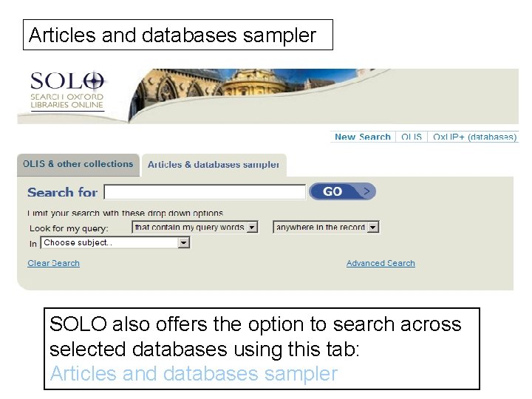Select the slide title 'Articles and databases sampler'

click(171, 35)
